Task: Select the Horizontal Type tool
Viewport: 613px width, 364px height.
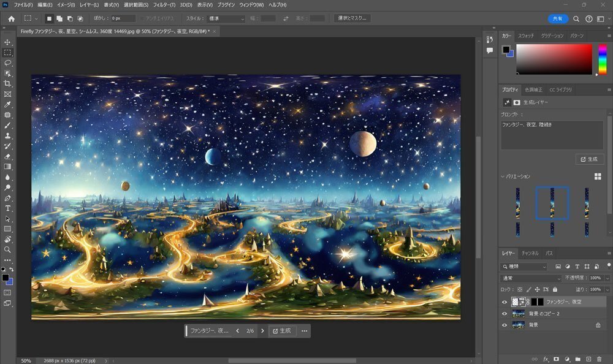Action: [7, 208]
